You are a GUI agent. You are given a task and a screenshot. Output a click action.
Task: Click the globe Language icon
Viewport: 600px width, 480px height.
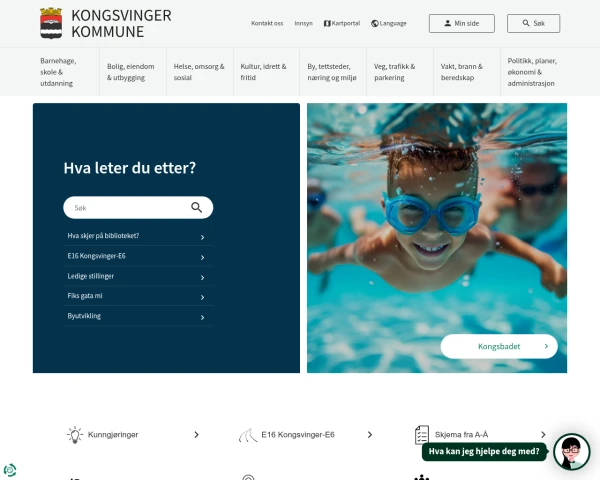pos(375,23)
